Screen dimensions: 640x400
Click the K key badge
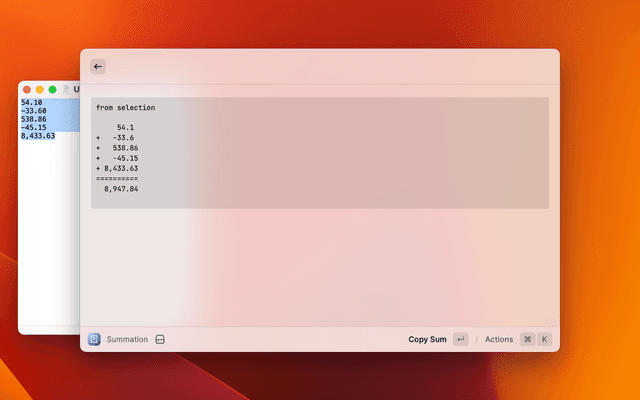545,340
